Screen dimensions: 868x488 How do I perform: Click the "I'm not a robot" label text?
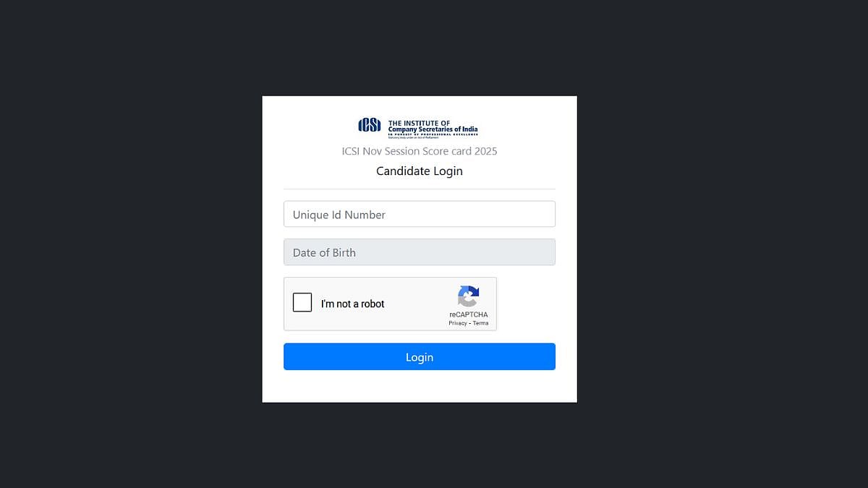click(x=352, y=304)
